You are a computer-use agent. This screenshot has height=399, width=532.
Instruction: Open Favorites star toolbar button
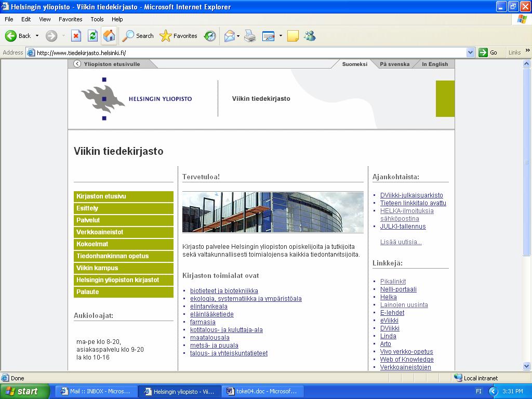point(179,36)
